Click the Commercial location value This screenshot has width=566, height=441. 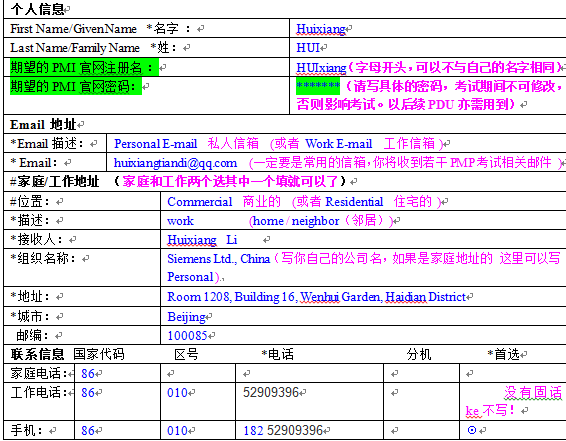tap(200, 202)
